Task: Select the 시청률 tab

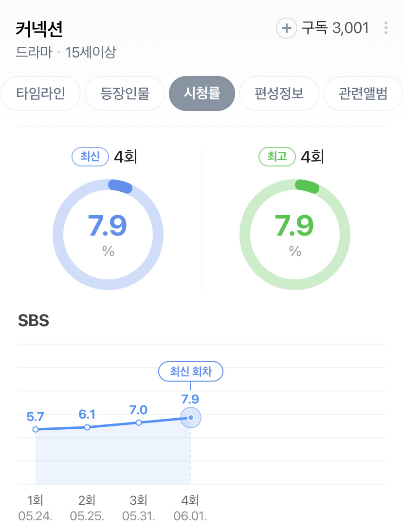Action: point(202,93)
